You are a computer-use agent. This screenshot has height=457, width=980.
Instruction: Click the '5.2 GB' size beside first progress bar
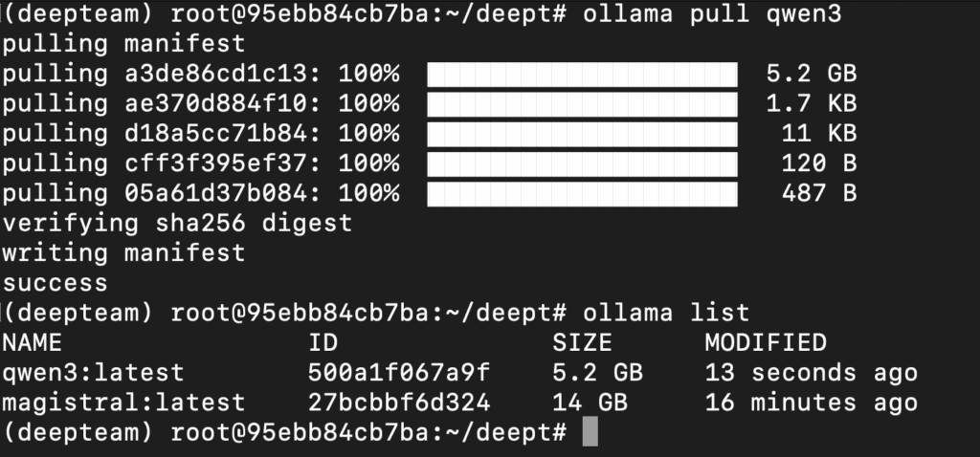(x=812, y=75)
